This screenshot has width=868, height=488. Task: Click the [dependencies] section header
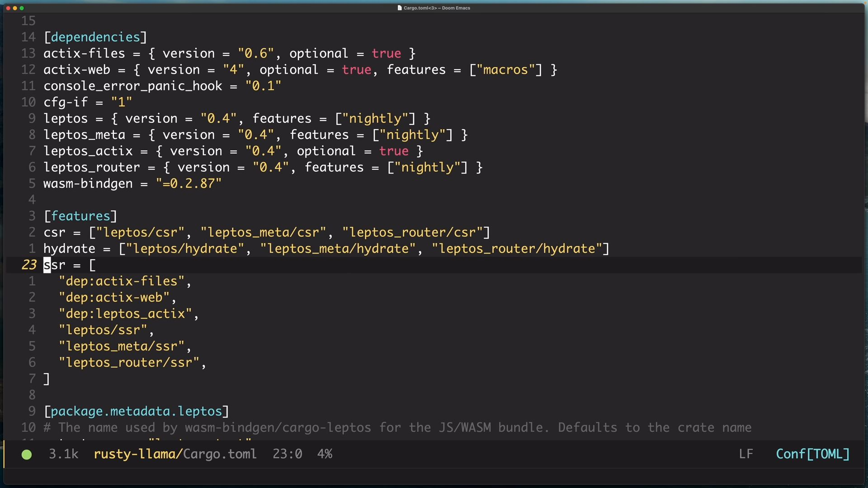point(95,37)
